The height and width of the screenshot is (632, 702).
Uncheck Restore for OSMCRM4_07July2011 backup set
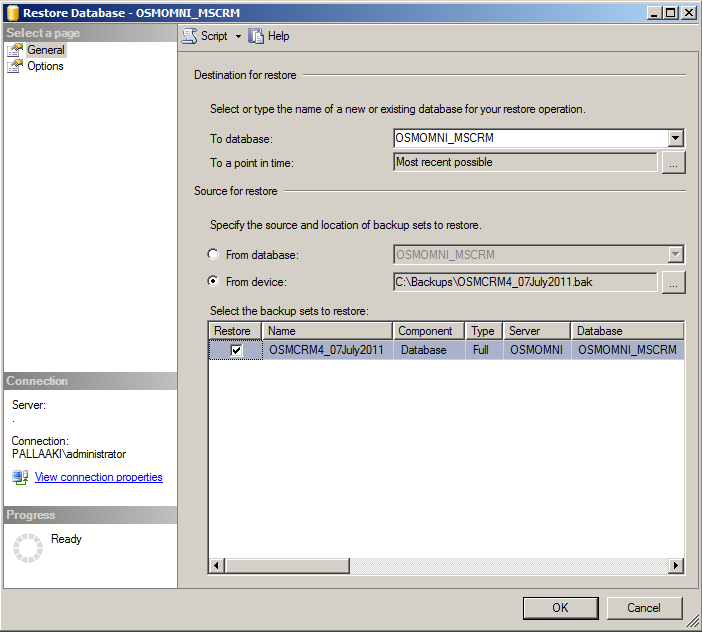pos(236,350)
